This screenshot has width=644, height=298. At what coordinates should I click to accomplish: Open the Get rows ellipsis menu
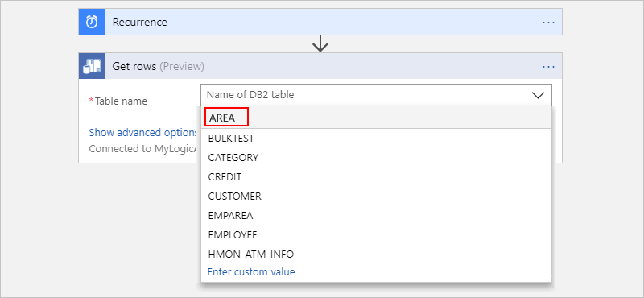pos(548,66)
